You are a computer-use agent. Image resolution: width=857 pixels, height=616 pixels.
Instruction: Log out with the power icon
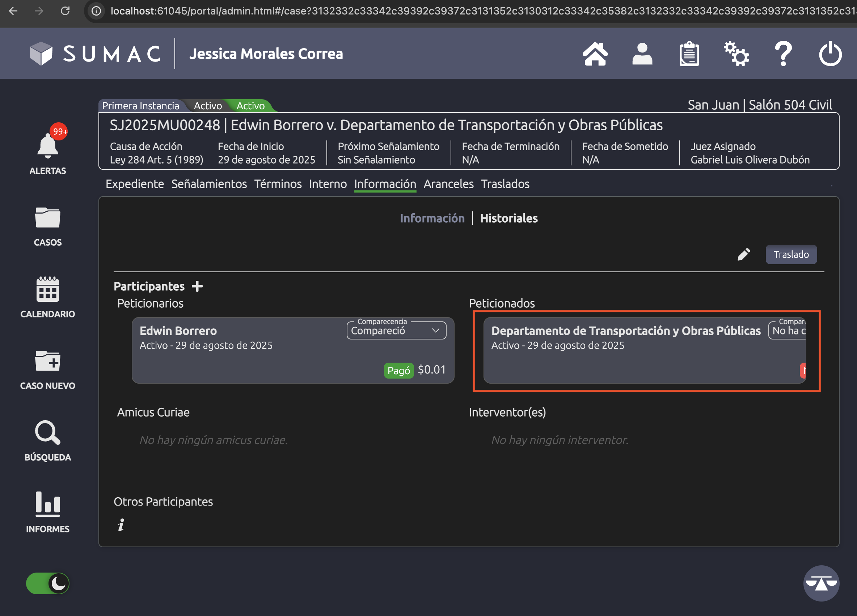[830, 54]
